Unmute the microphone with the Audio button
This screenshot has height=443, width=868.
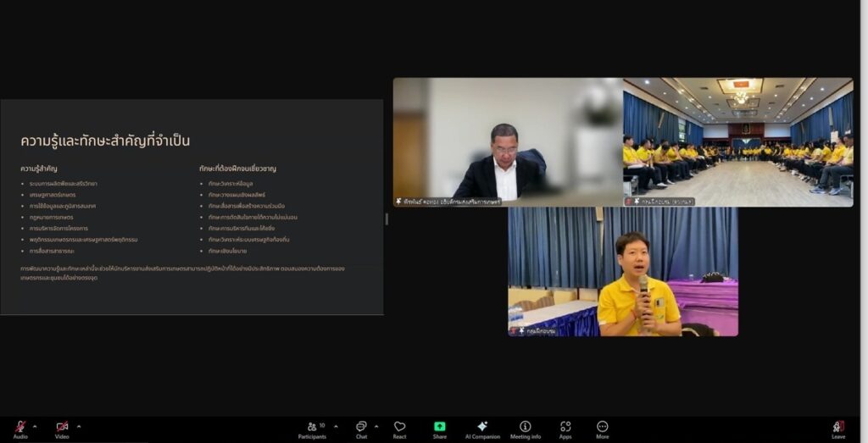tap(19, 427)
